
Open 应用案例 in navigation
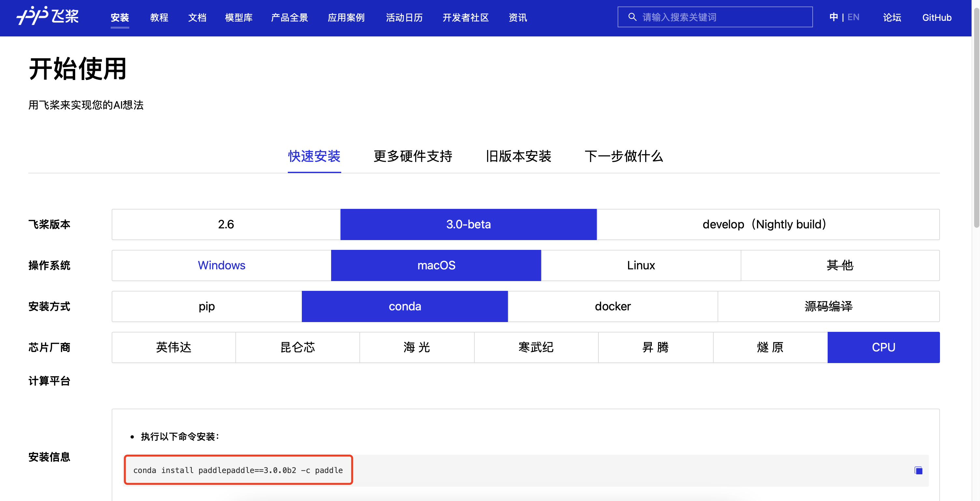pyautogui.click(x=346, y=18)
